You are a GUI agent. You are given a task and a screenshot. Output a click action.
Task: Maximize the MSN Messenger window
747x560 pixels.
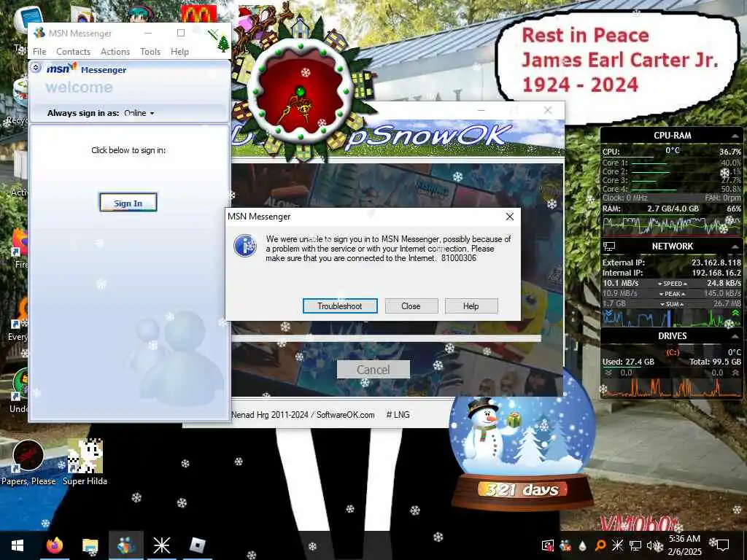click(x=181, y=33)
